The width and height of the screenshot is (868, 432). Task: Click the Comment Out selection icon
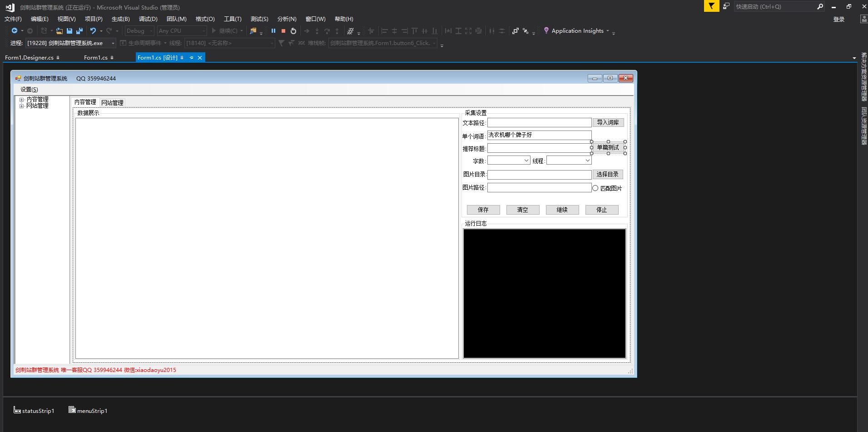click(x=350, y=31)
